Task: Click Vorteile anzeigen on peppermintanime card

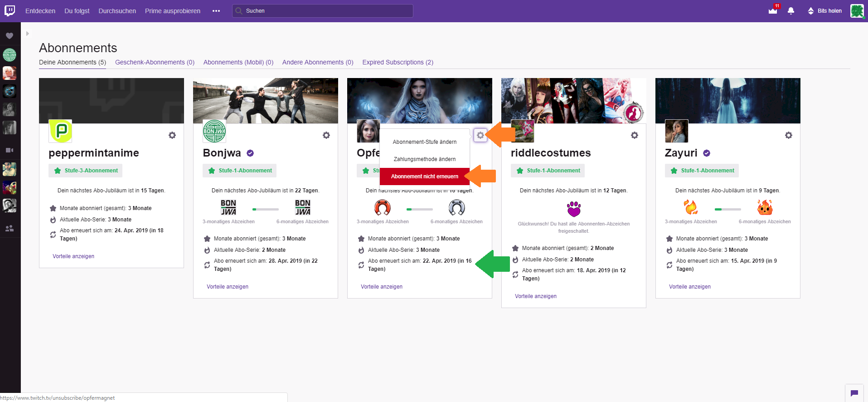Action: coord(73,256)
